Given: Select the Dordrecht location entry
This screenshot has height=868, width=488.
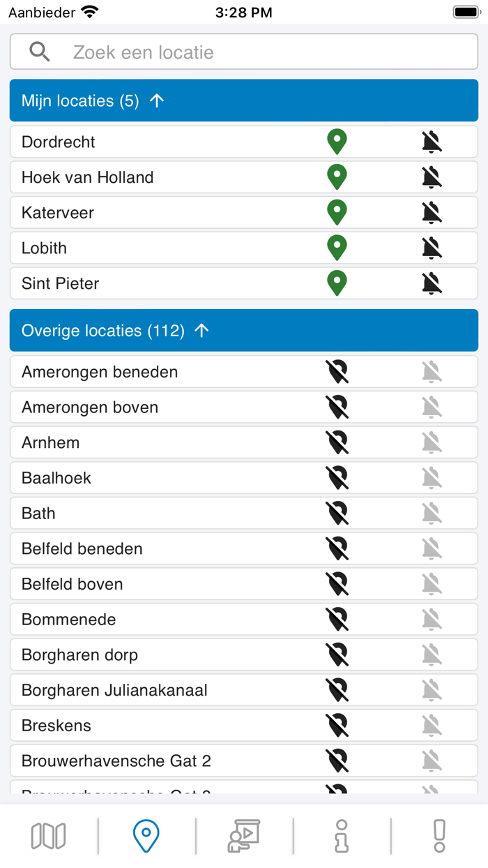Looking at the screenshot, I should 139,141.
